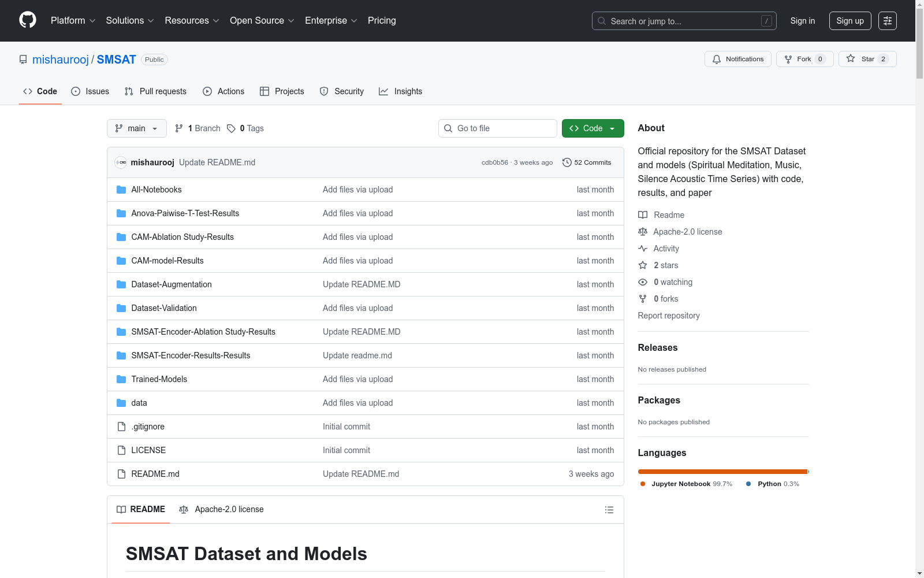Open the SMSAT-Encoder-Ablation Study-Results folder

click(203, 332)
